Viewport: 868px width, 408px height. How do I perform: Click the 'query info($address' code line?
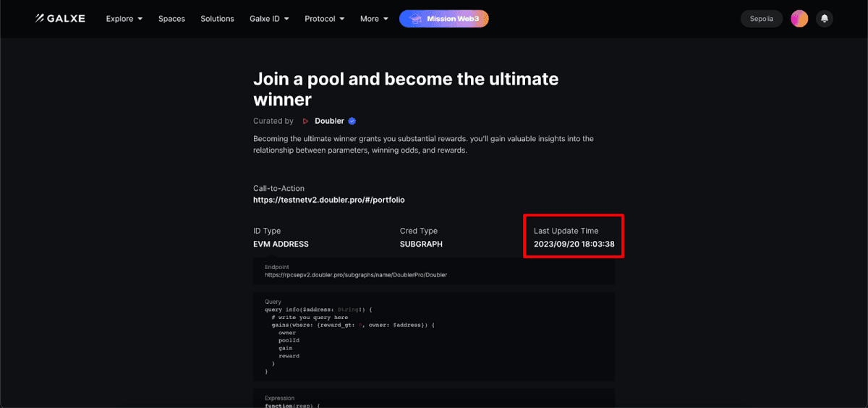(x=318, y=310)
